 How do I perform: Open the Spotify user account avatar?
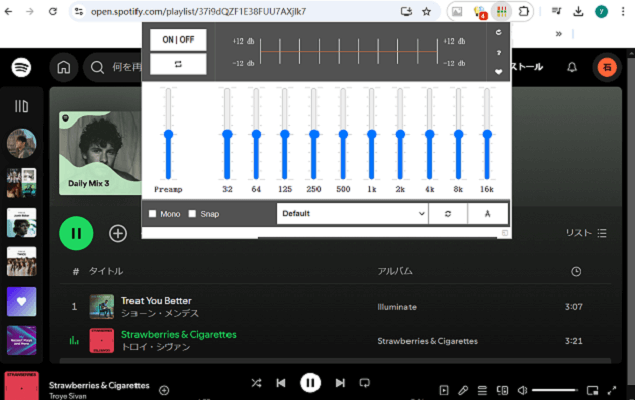coord(607,67)
